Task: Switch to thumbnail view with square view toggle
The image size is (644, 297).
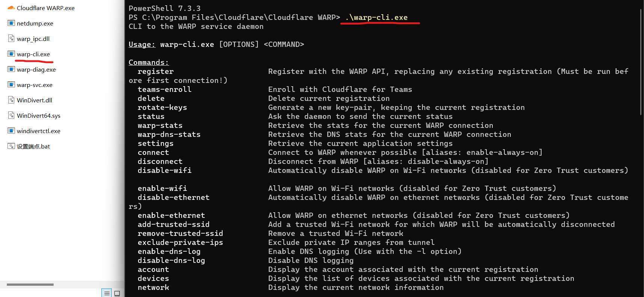Action: click(117, 293)
